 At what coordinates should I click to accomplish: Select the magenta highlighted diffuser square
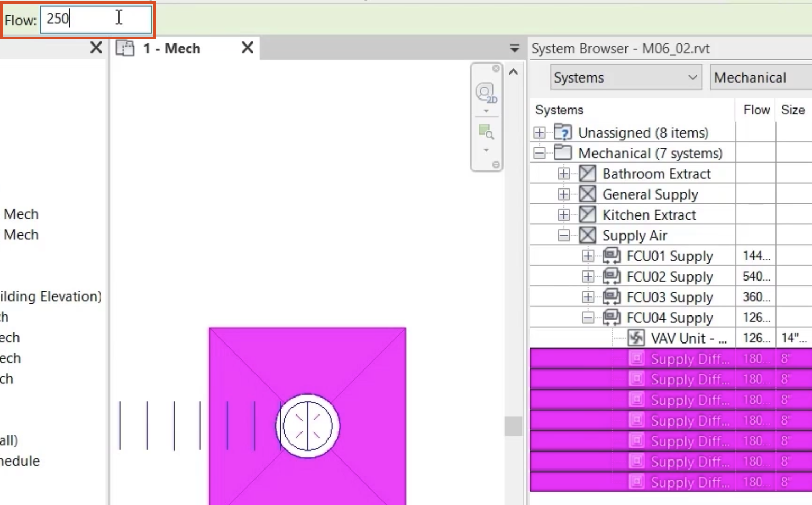pos(307,416)
